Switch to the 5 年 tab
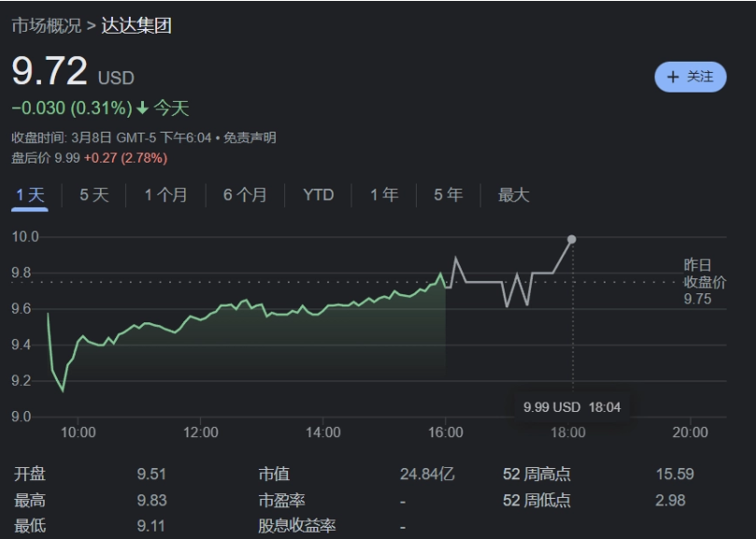The image size is (756, 539). coord(449,195)
